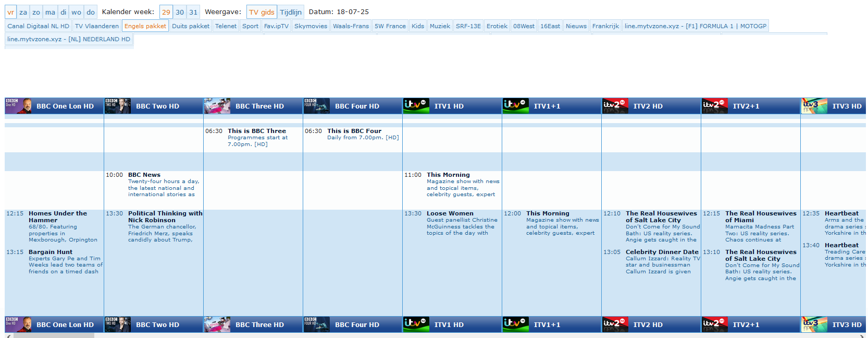Select the 'vr' day tab
This screenshot has width=868, height=338.
pyautogui.click(x=10, y=12)
